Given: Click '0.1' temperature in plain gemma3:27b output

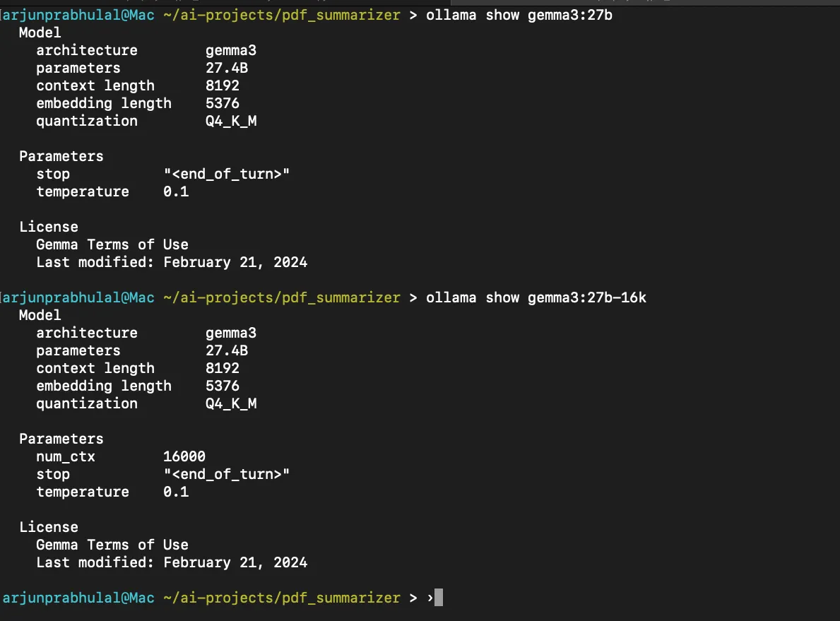Looking at the screenshot, I should pyautogui.click(x=176, y=192).
